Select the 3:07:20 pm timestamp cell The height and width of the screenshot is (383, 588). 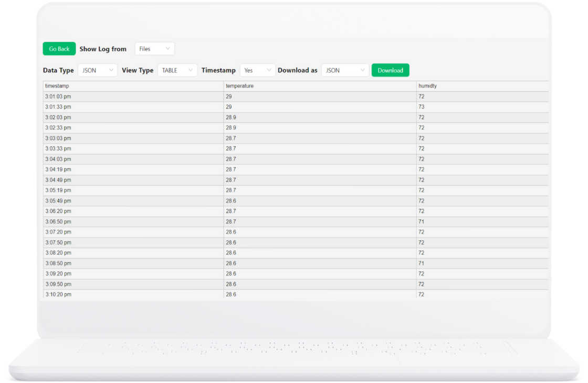coord(133,232)
